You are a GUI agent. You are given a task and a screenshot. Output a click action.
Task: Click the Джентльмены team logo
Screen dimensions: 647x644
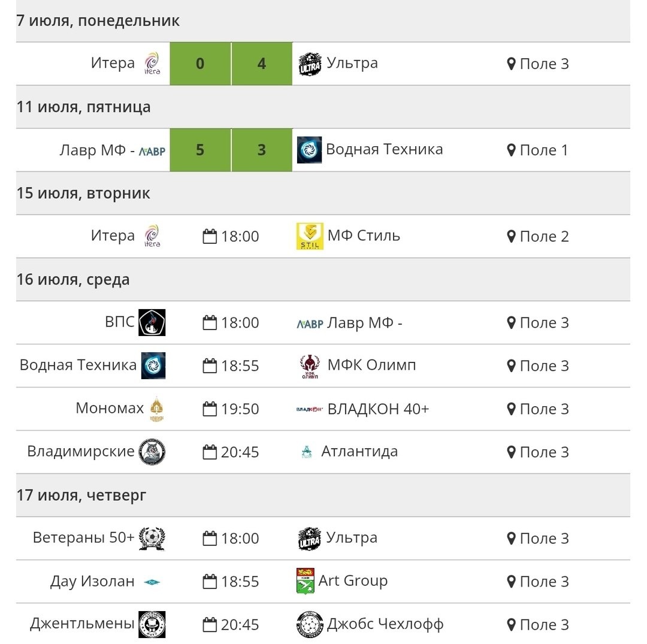tap(152, 625)
